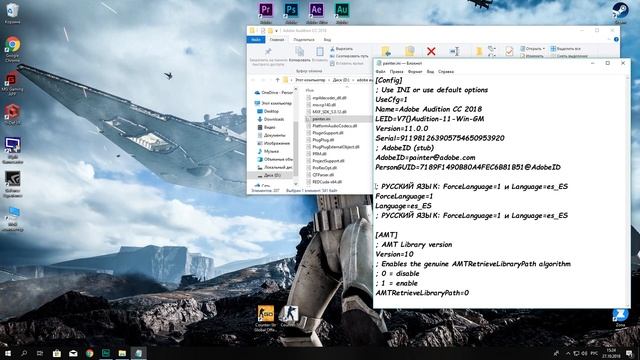
Task: Switch to the Главная tab in Explorer
Action: tap(276, 40)
